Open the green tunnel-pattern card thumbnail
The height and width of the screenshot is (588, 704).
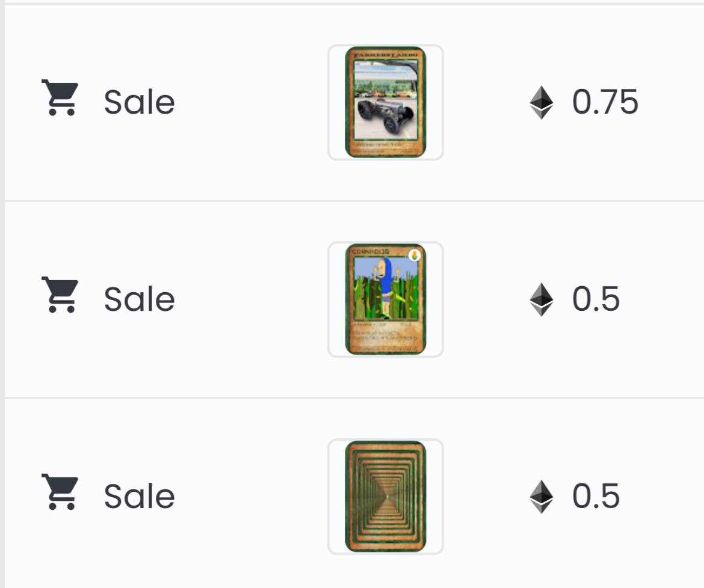tap(386, 497)
